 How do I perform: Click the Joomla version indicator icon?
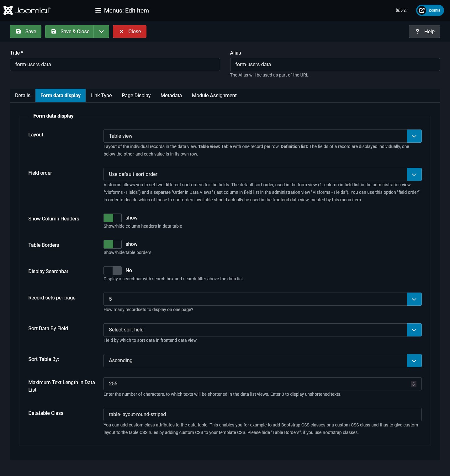398,10
